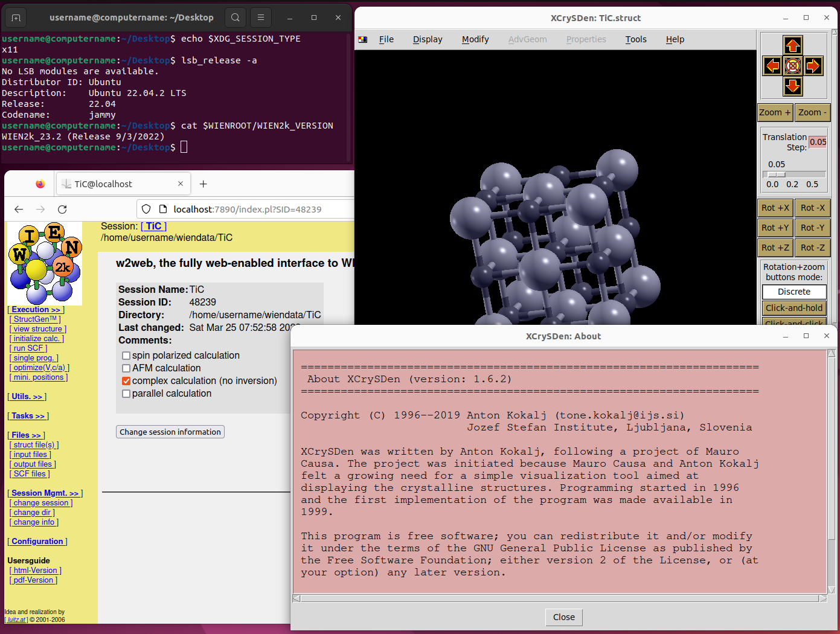The image size is (840, 634).
Task: Expand the Session Mgmt. >> section
Action: [45, 493]
